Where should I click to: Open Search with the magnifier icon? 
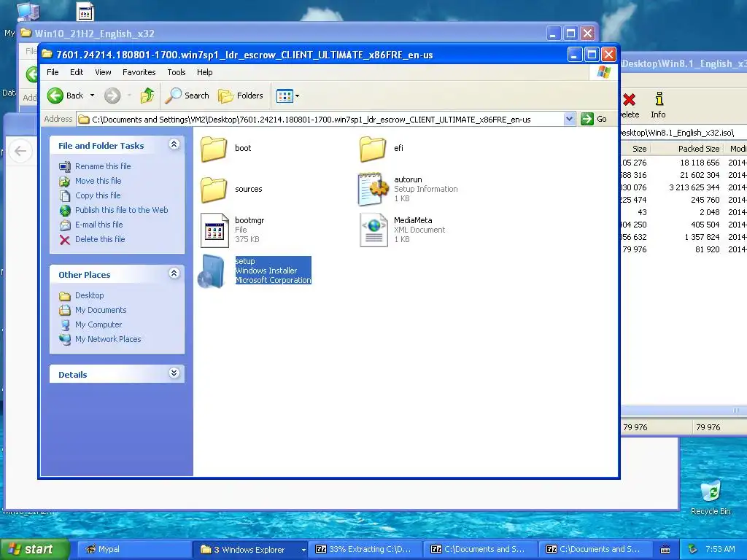pos(174,96)
